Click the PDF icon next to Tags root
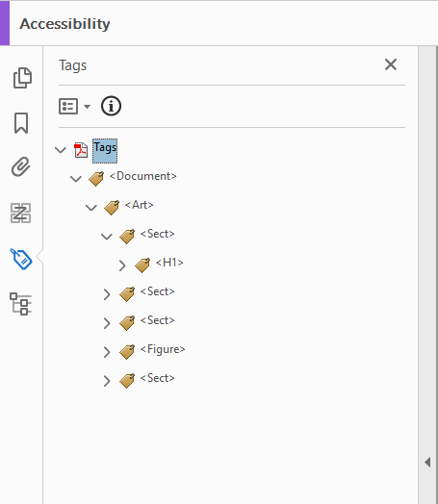Viewport: 438px width, 504px height. click(81, 150)
